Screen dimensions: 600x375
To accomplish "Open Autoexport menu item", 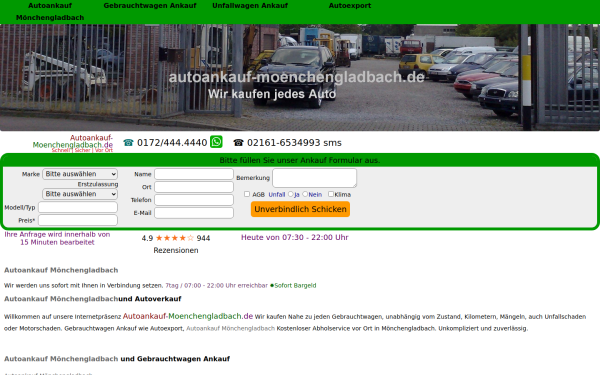I will click(x=350, y=6).
